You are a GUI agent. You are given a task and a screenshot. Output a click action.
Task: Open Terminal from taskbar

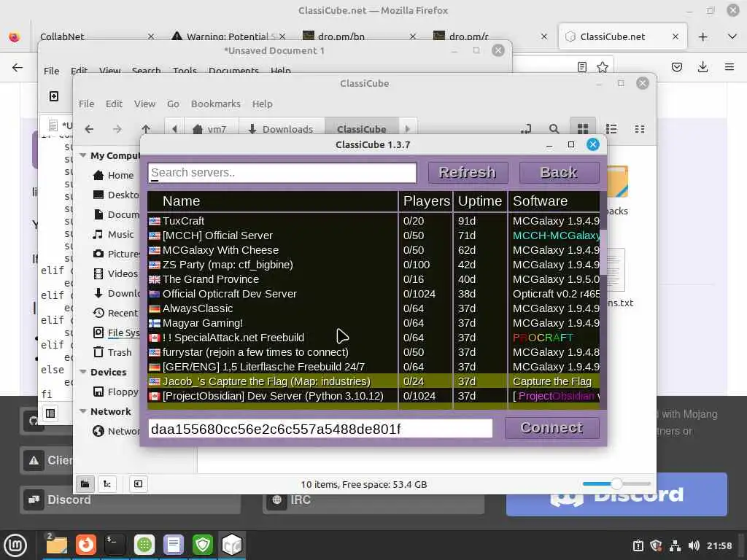click(x=115, y=545)
